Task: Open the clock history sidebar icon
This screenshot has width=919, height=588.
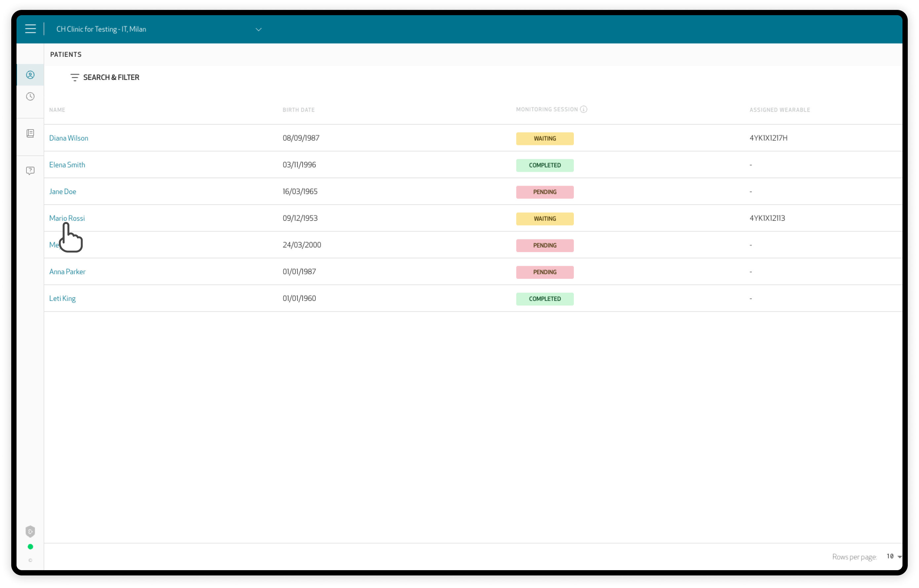Action: (x=30, y=96)
